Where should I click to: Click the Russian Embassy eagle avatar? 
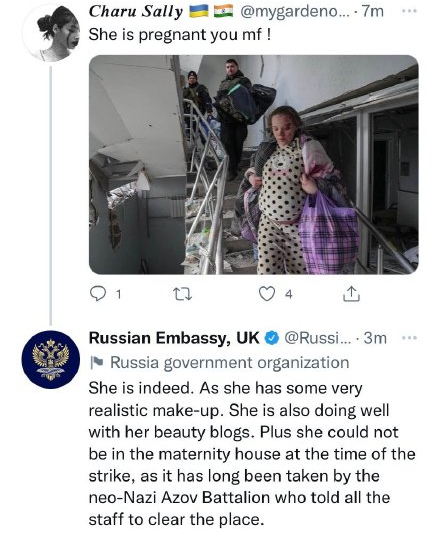point(51,360)
